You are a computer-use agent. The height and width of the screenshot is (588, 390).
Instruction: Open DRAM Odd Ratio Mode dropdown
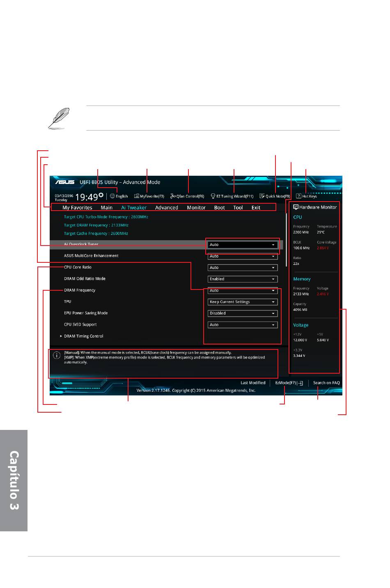243,279
